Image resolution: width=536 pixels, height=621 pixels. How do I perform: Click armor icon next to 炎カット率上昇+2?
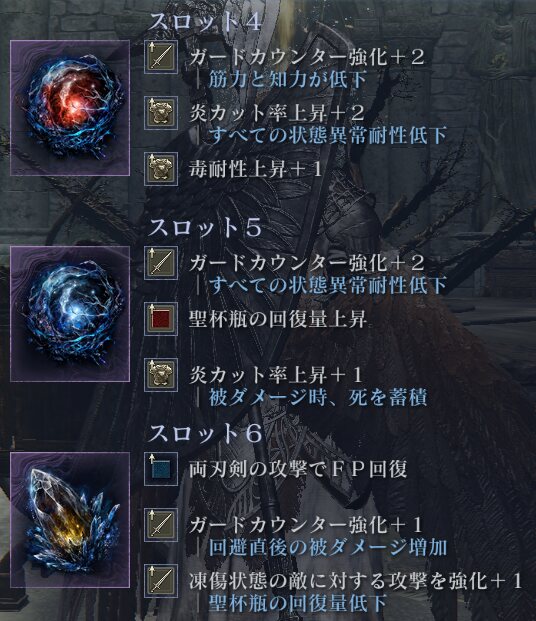161,113
